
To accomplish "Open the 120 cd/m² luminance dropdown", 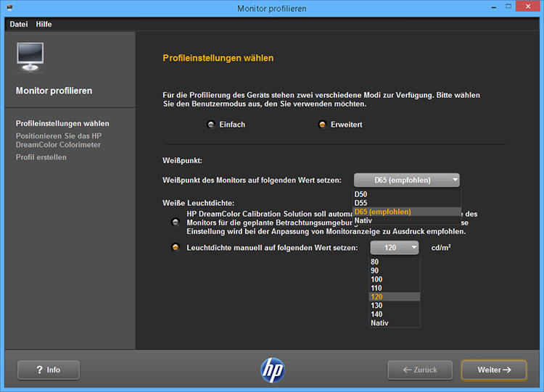I will tap(395, 248).
